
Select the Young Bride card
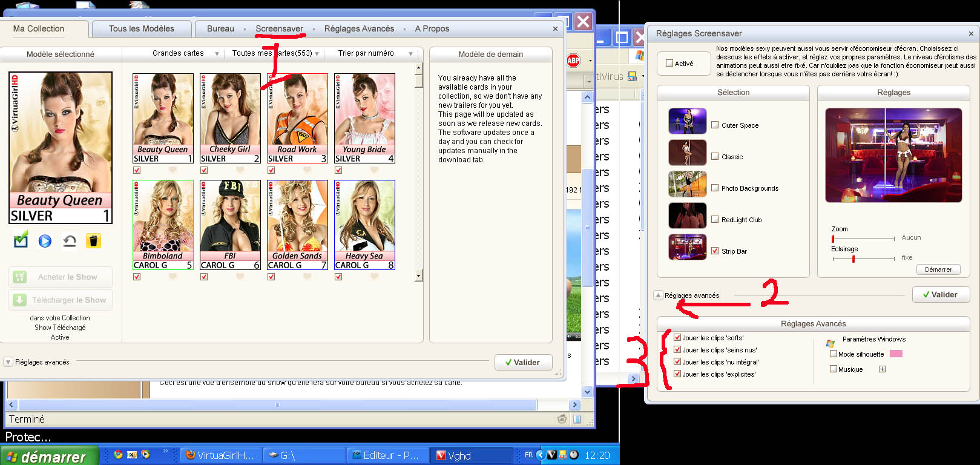click(364, 119)
